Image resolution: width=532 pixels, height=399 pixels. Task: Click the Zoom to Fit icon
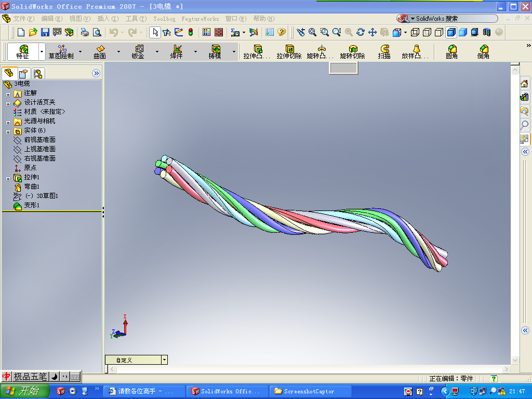click(x=312, y=32)
